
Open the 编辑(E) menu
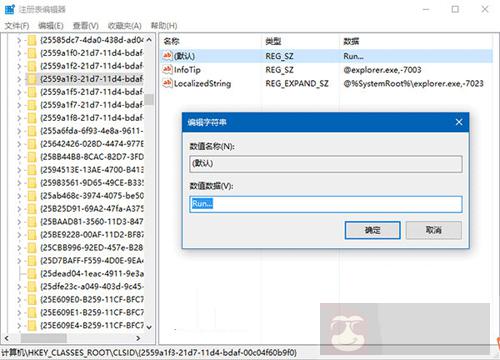51,26
